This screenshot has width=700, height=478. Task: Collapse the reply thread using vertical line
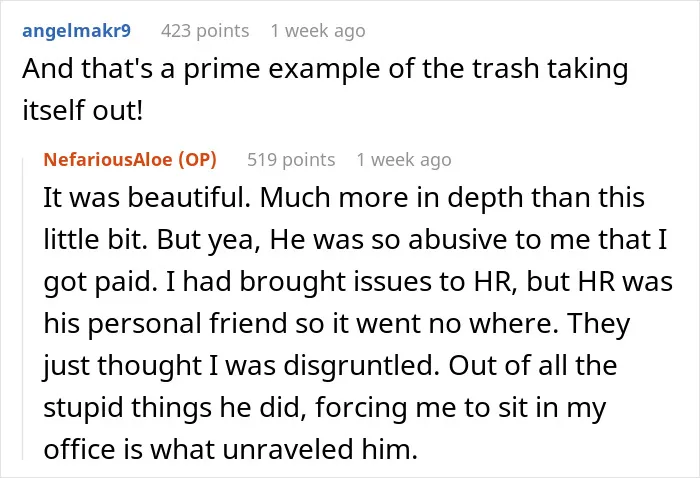tap(23, 308)
